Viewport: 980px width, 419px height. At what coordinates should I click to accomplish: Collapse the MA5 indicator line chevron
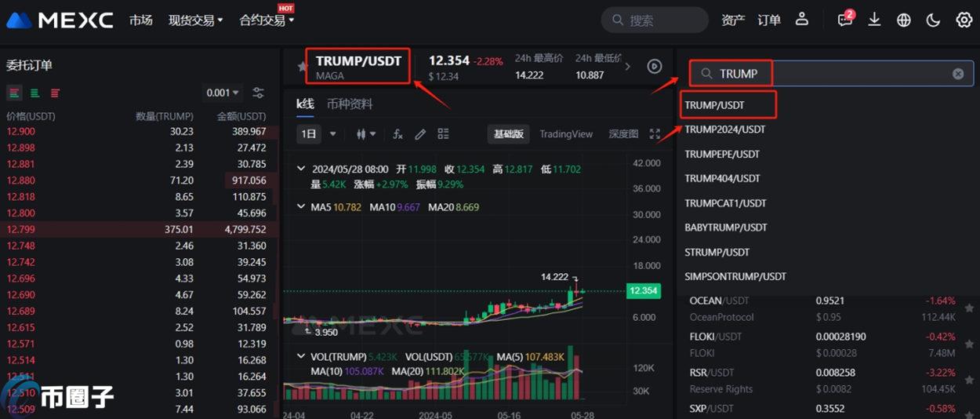(302, 207)
